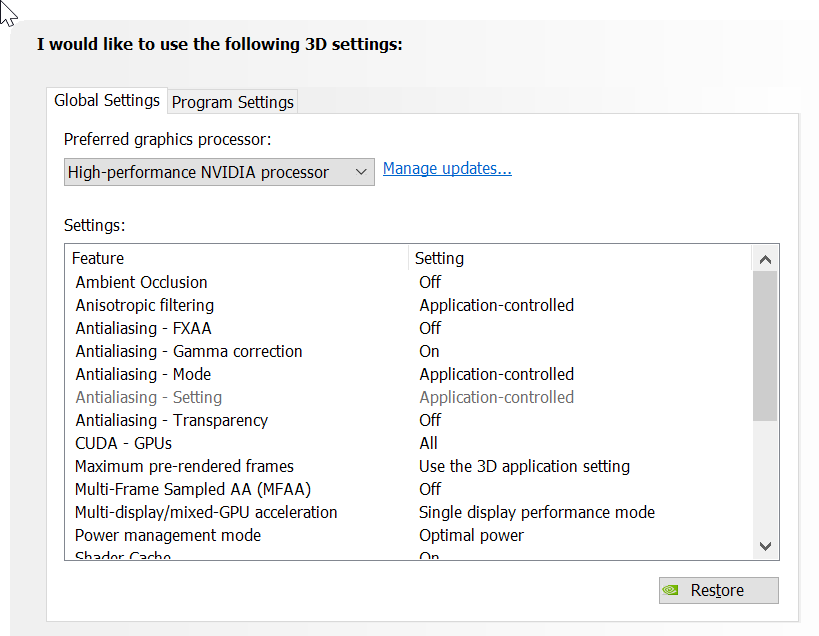Image resolution: width=819 pixels, height=636 pixels.
Task: Click the Manage updates link
Action: [447, 169]
